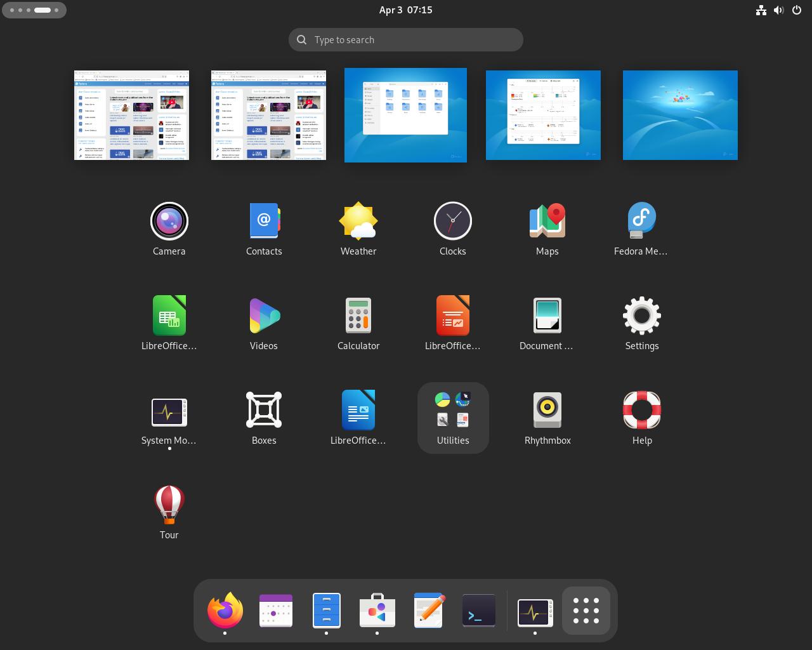
Task: Switch to the empty fifth workspace
Action: (x=680, y=115)
